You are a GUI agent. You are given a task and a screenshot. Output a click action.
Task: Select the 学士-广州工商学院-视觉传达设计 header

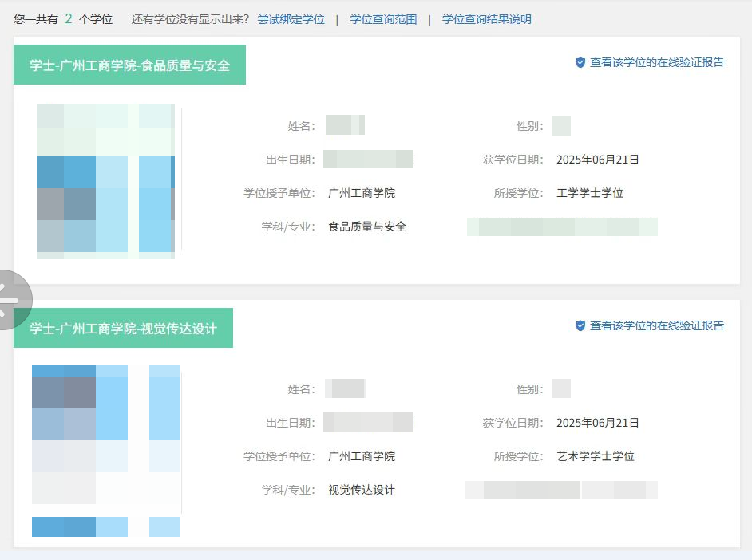pyautogui.click(x=123, y=328)
